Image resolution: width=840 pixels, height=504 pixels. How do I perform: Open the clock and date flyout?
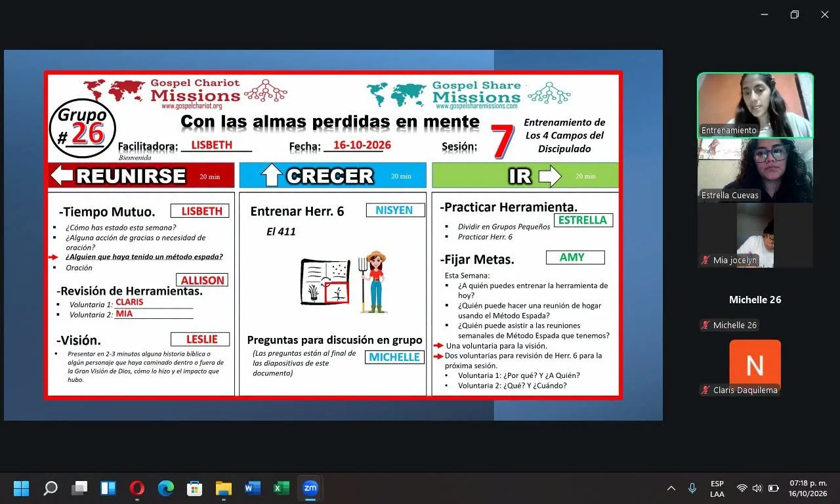coord(808,488)
